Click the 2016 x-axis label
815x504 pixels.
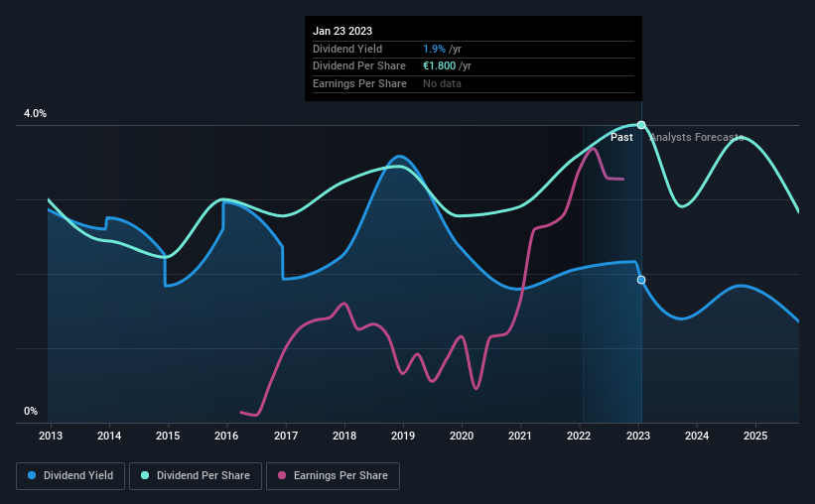pos(226,436)
